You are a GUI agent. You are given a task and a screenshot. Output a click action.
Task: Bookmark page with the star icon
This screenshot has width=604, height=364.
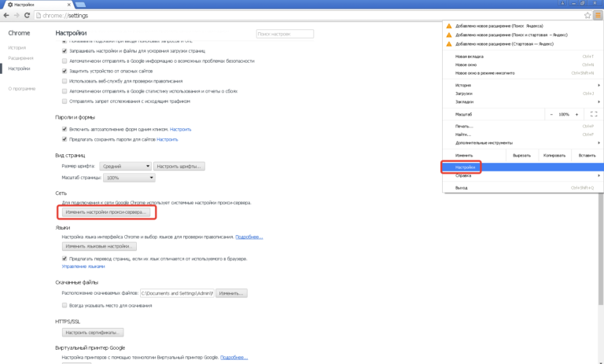pos(587,16)
